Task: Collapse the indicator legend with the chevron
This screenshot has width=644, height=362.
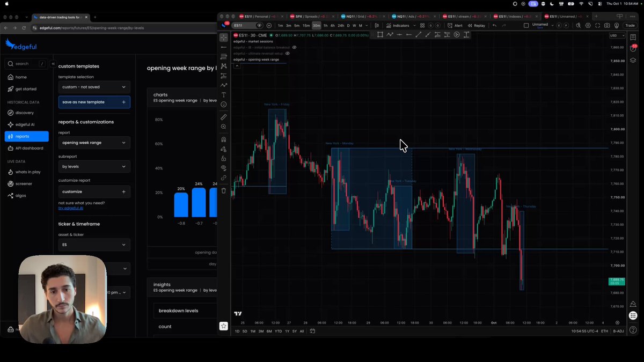Action: pyautogui.click(x=237, y=65)
